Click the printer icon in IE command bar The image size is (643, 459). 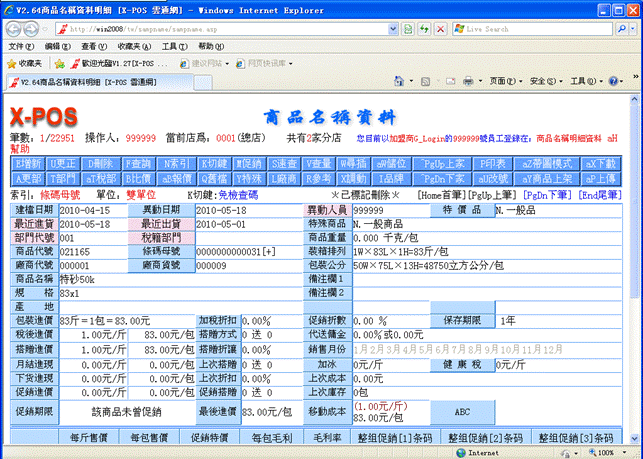pyautogui.click(x=467, y=80)
